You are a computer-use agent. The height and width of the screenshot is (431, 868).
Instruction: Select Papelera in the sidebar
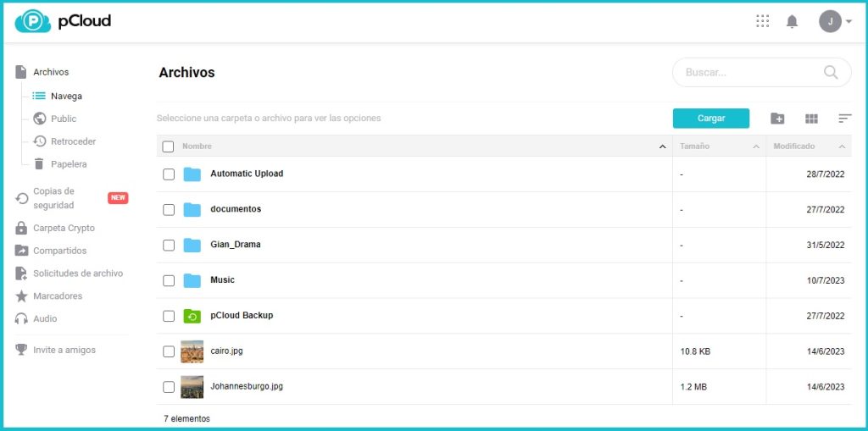click(x=69, y=164)
